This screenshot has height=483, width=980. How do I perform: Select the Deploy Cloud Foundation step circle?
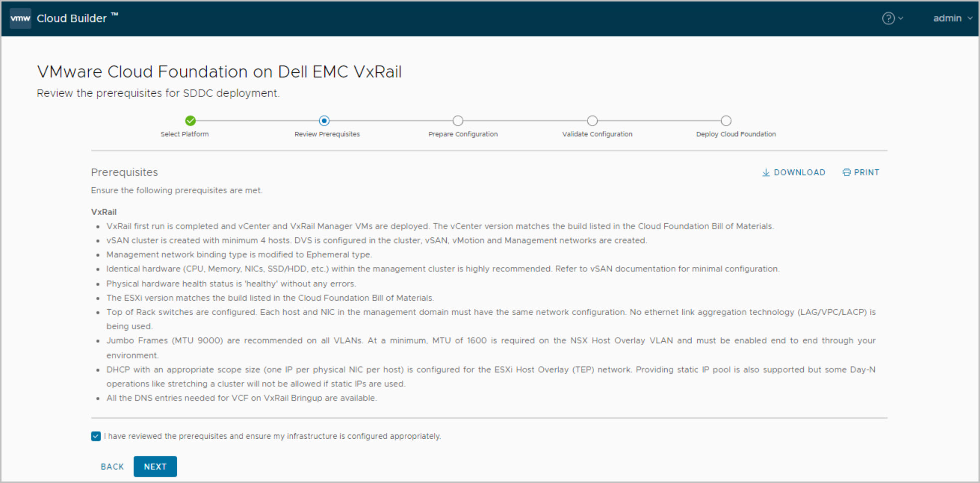tap(726, 121)
